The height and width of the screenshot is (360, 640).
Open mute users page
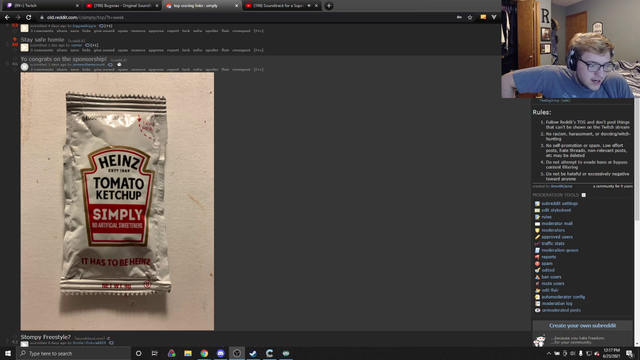click(x=553, y=284)
